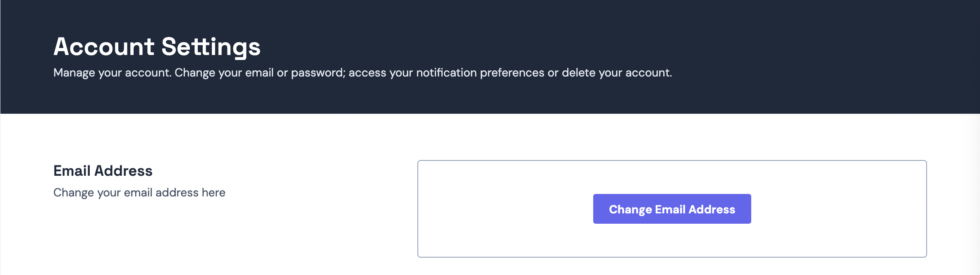Click the Account Settings page title

click(157, 46)
